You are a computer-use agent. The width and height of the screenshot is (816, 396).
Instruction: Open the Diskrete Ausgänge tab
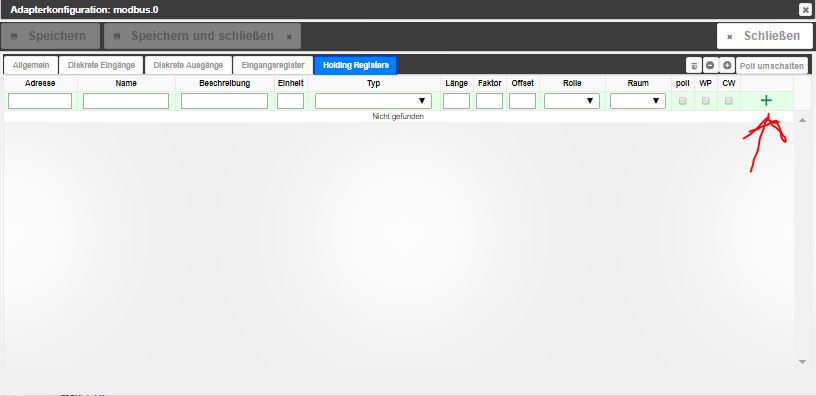(188, 66)
